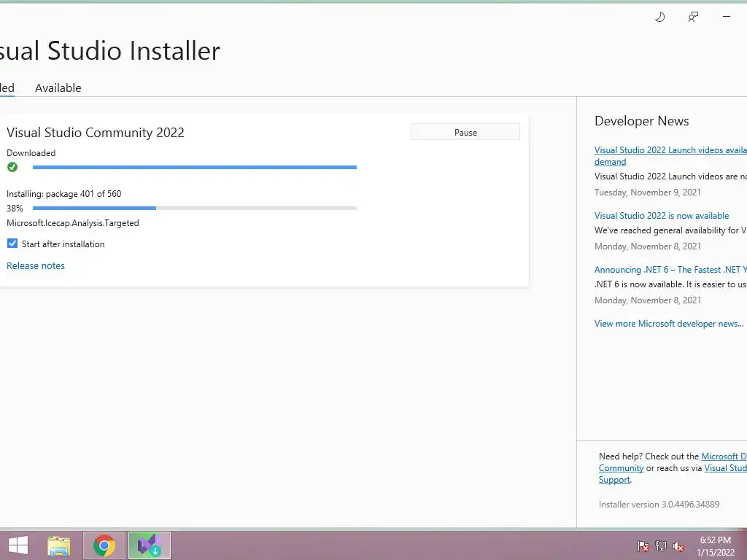Image resolution: width=747 pixels, height=560 pixels.
Task: Pause the Visual Studio Community 2022 installation
Action: pos(465,132)
